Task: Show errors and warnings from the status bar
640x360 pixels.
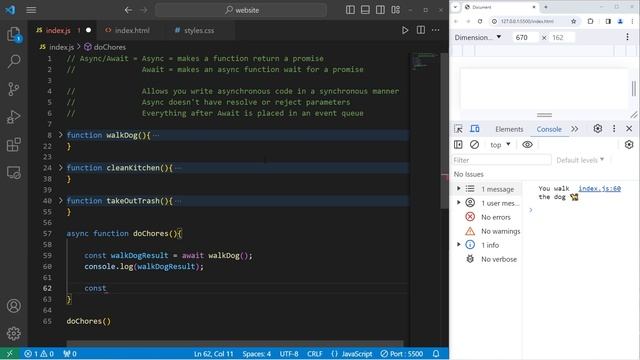Action: coord(39,353)
